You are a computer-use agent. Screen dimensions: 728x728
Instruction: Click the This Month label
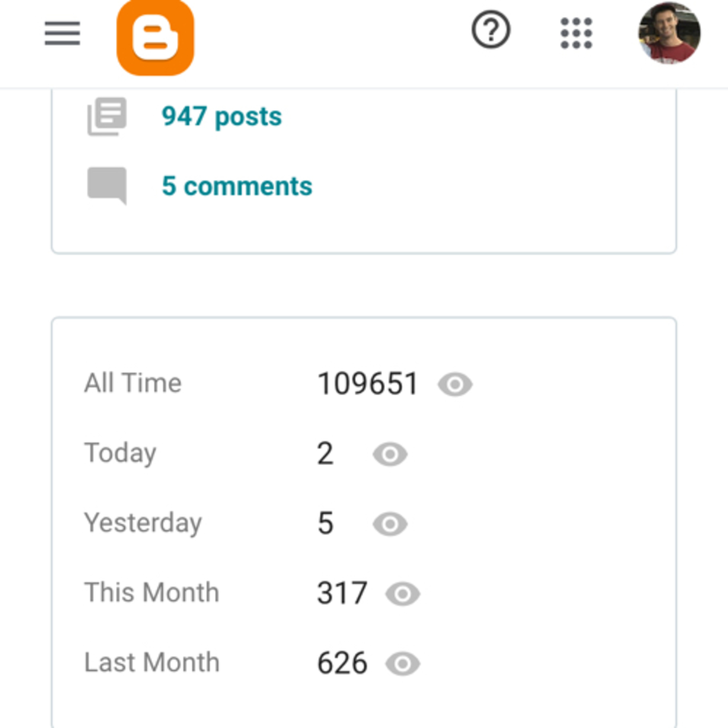(x=151, y=593)
